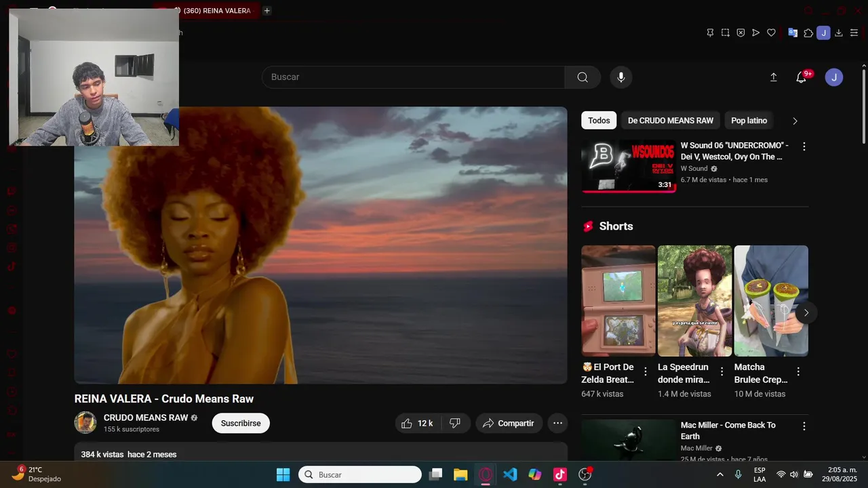
Task: Open the W Sound channel link
Action: point(694,169)
